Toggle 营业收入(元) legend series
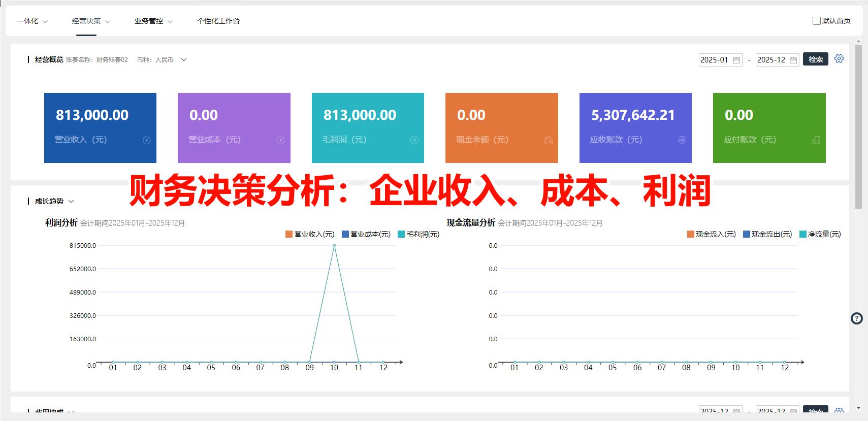 click(310, 234)
